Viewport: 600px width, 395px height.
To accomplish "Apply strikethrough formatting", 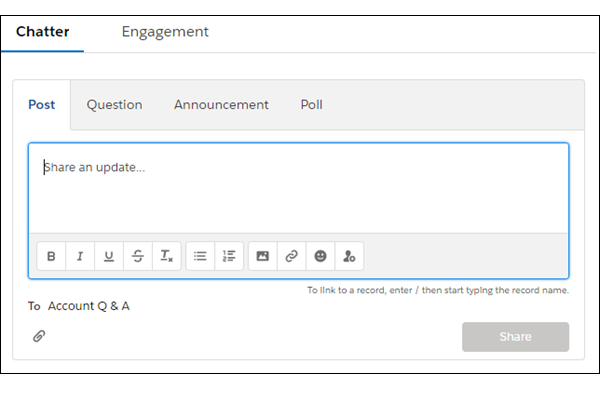I will click(138, 256).
